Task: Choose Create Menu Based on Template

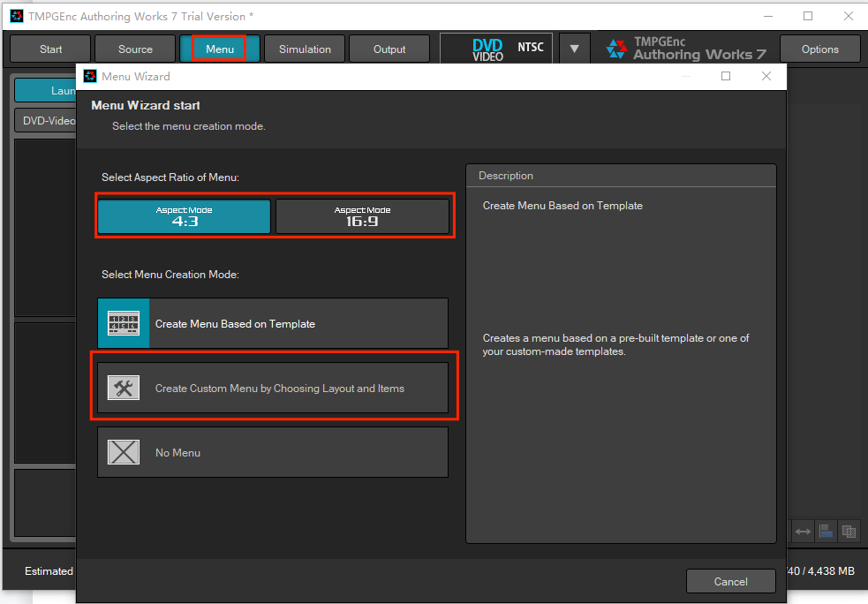Action: pyautogui.click(x=273, y=323)
